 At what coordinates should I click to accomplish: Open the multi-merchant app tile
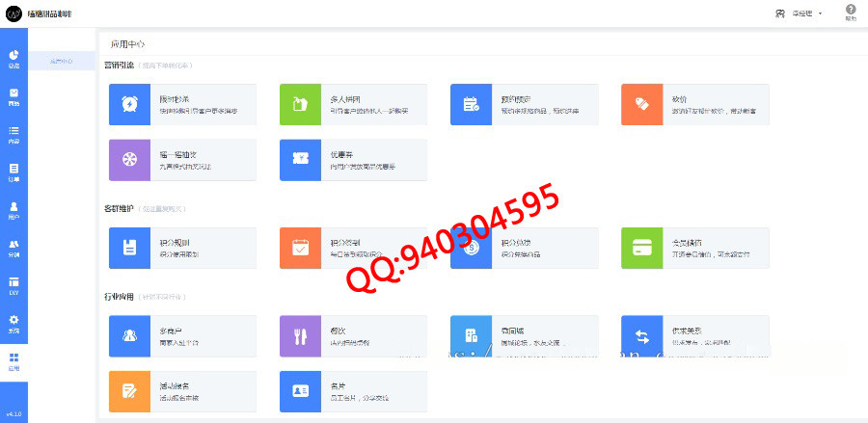coord(182,335)
